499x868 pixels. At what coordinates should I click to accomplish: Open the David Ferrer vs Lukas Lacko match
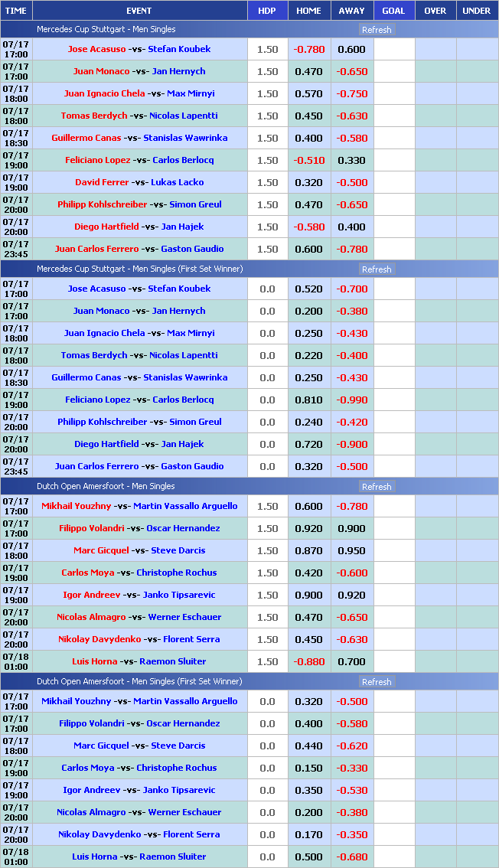click(x=139, y=182)
